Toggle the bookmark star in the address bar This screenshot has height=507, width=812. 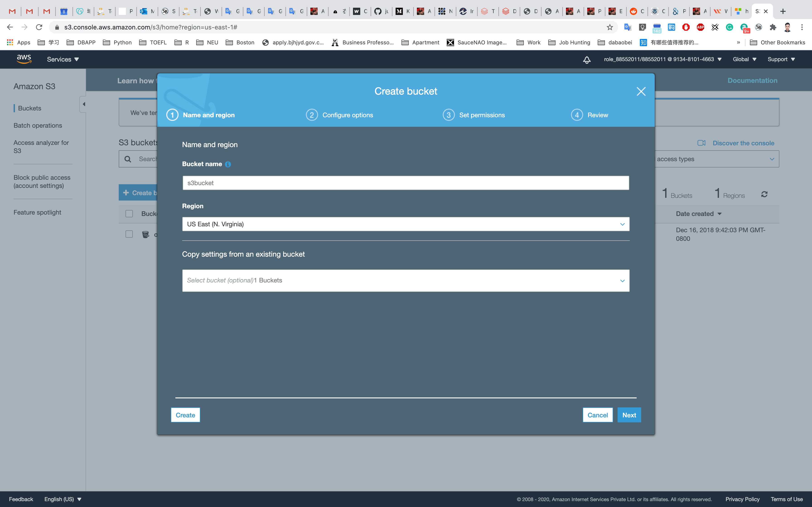point(610,27)
